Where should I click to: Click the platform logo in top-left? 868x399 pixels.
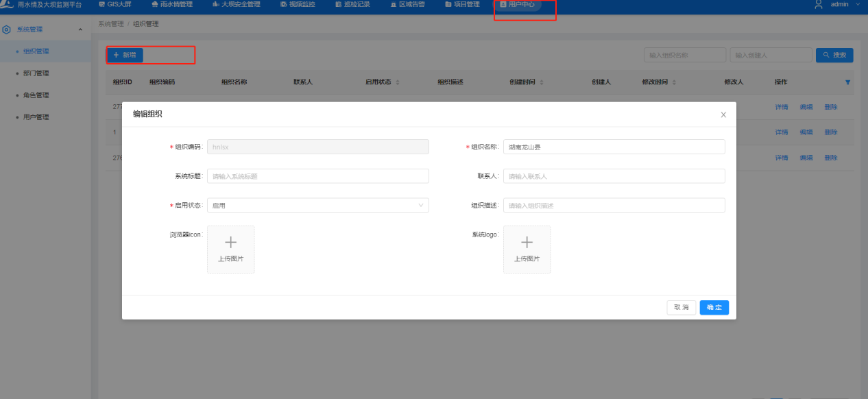point(7,4)
